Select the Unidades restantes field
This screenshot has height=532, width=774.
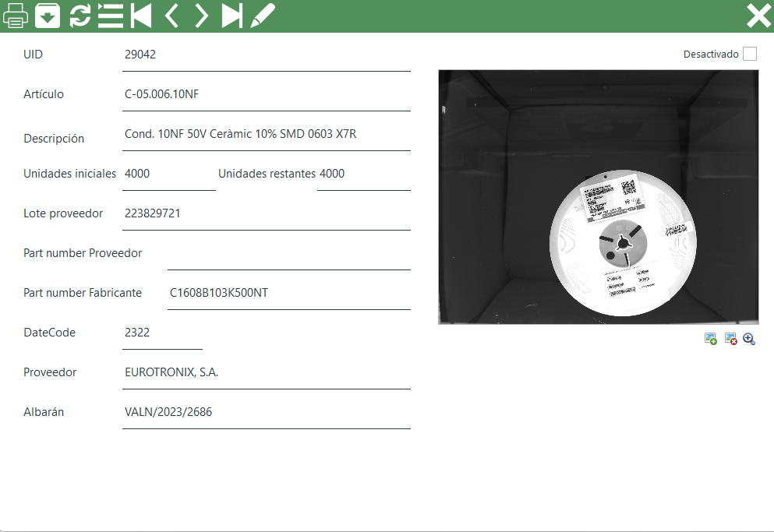coord(363,174)
